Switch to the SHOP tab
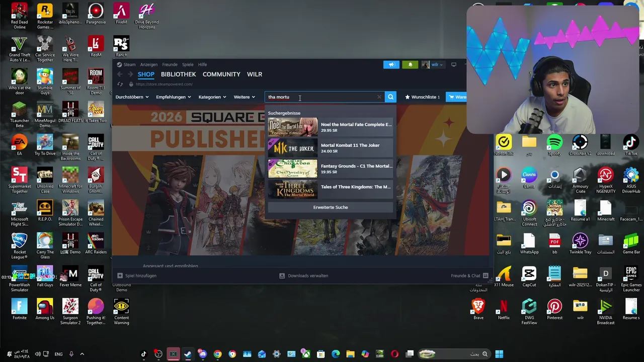The width and height of the screenshot is (644, 362). (146, 74)
